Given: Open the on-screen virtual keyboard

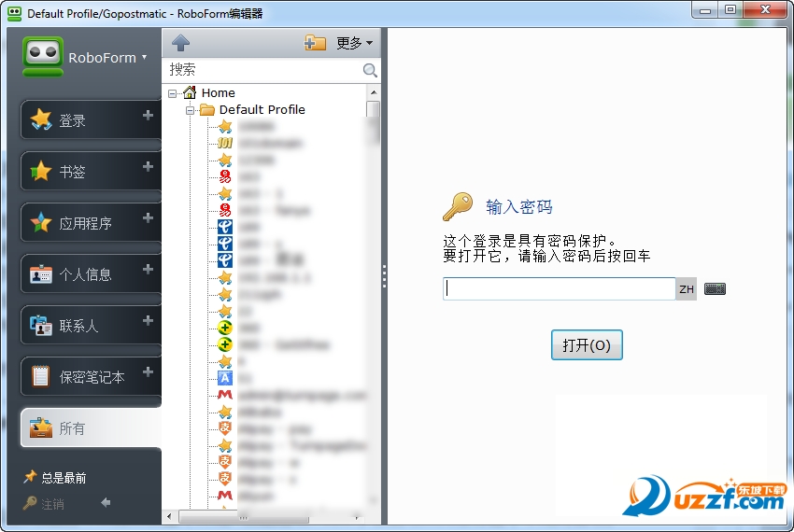Looking at the screenshot, I should 715,289.
